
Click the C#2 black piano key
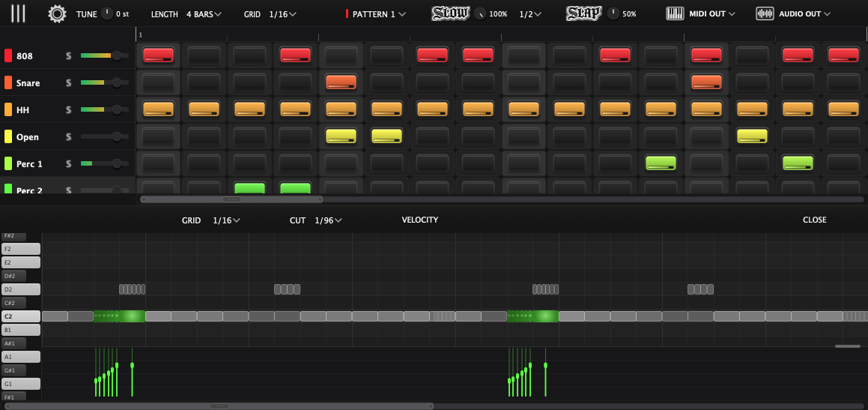pyautogui.click(x=13, y=303)
